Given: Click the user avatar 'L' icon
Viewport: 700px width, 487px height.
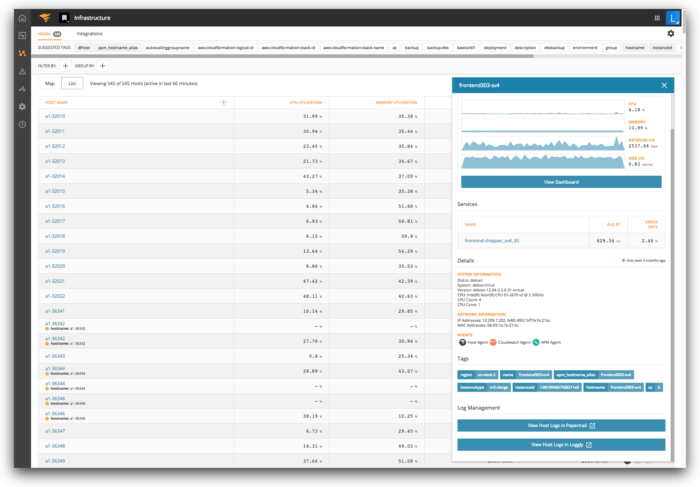Looking at the screenshot, I should pos(673,17).
